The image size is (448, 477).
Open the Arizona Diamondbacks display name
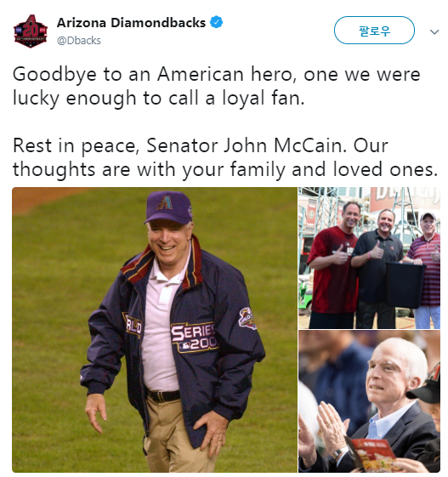(131, 23)
